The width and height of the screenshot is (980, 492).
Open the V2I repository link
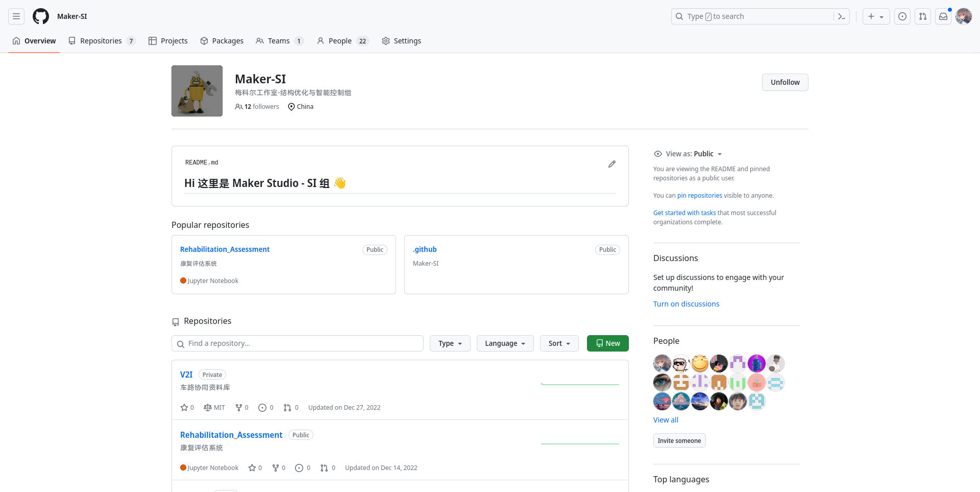pos(186,374)
